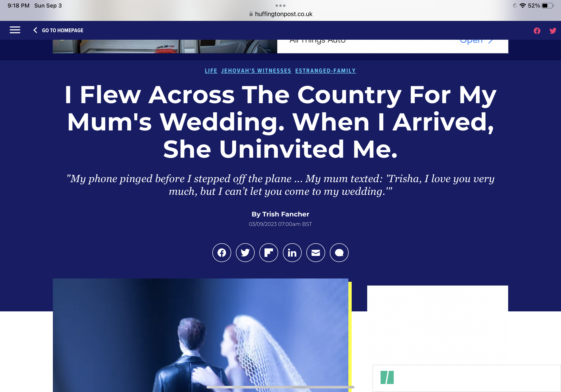Open the Jehovah's Witnesses tag
Image resolution: width=561 pixels, height=392 pixels.
tap(256, 71)
